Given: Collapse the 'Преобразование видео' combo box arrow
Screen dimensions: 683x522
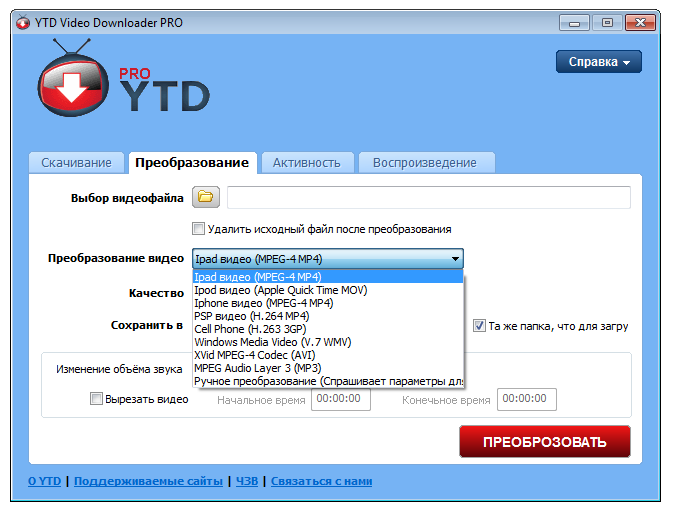Looking at the screenshot, I should 455,259.
